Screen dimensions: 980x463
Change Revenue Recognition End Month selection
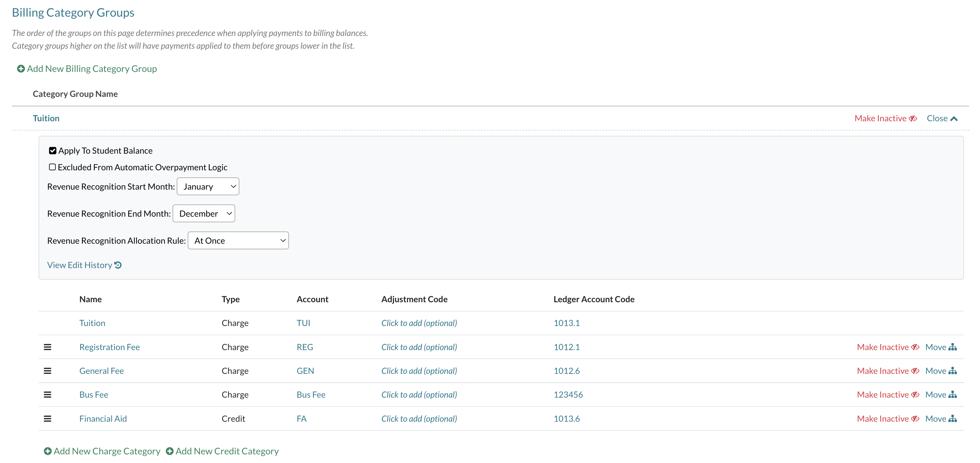coord(204,213)
